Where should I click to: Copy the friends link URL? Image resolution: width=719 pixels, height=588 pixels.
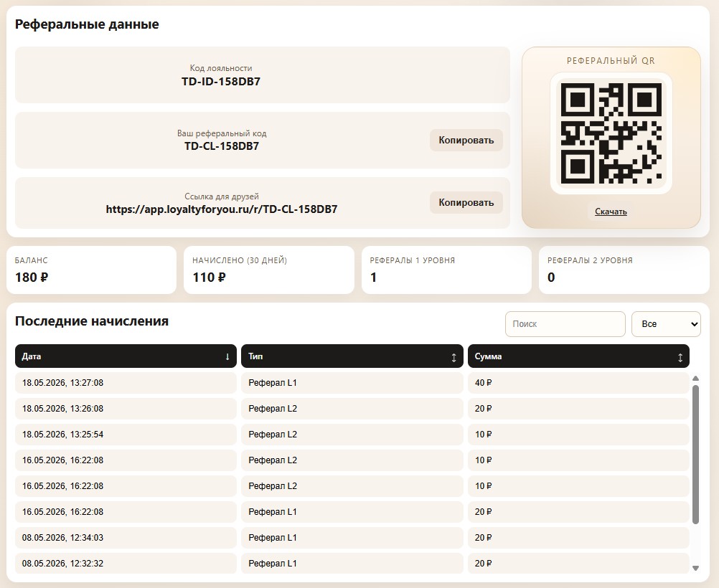(466, 202)
